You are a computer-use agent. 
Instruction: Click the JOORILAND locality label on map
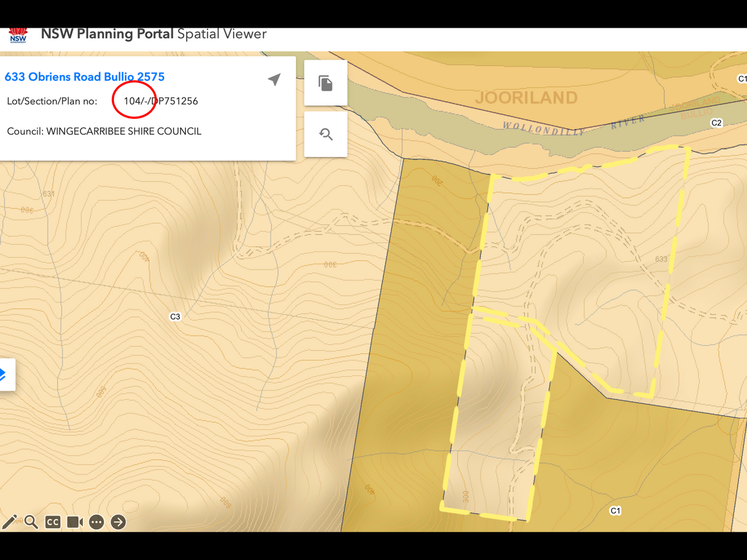tap(526, 97)
